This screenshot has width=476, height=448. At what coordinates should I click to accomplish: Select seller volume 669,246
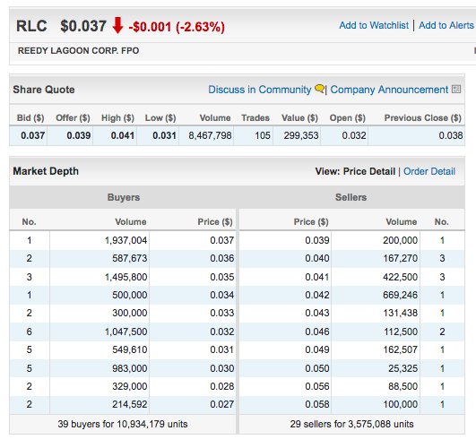[400, 295]
